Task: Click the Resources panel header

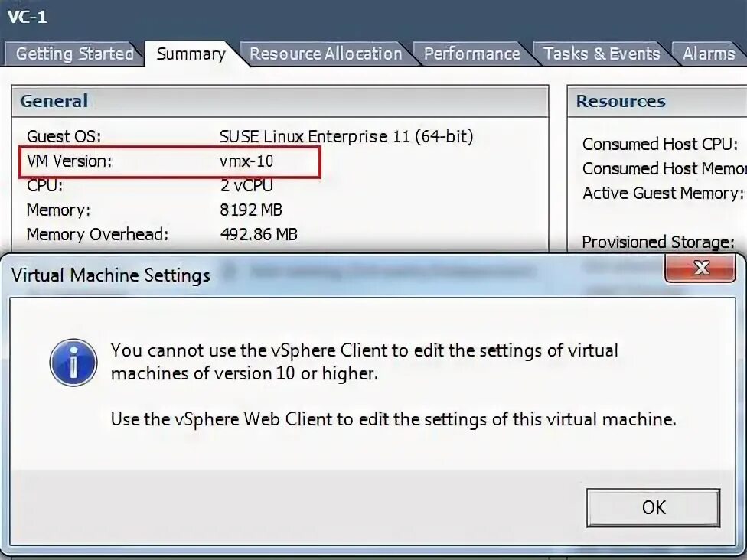Action: [x=657, y=101]
